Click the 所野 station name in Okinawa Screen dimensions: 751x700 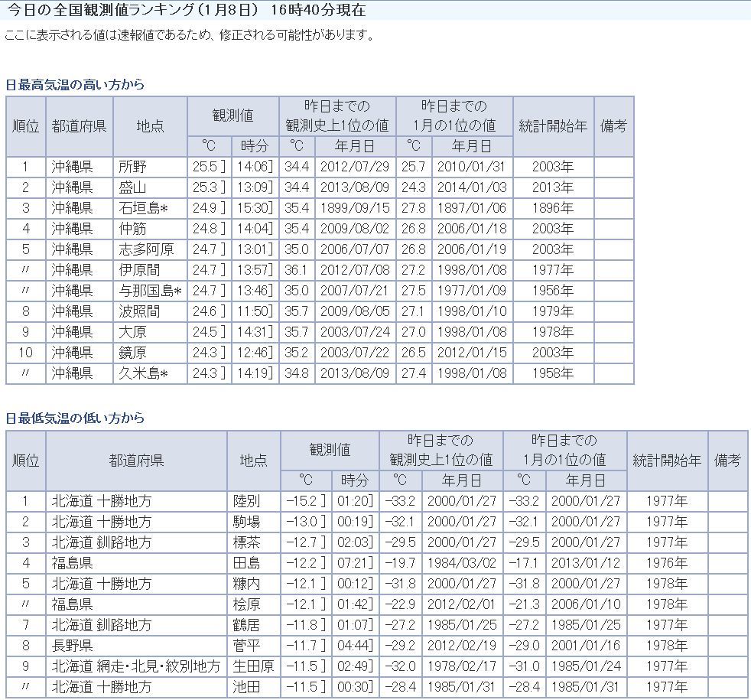[132, 167]
